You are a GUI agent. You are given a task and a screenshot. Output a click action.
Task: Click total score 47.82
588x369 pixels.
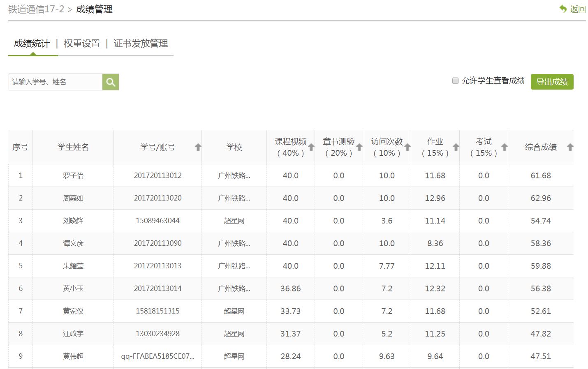pyautogui.click(x=541, y=334)
